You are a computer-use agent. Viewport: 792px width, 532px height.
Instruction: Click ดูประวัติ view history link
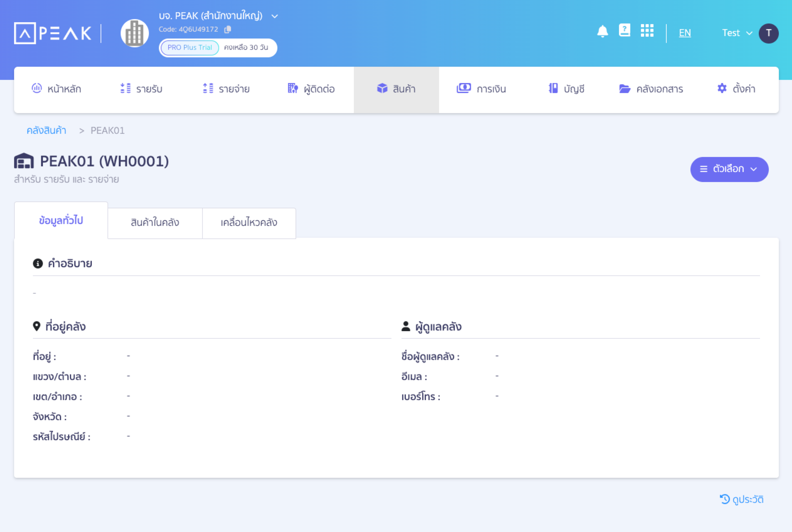[x=742, y=499]
